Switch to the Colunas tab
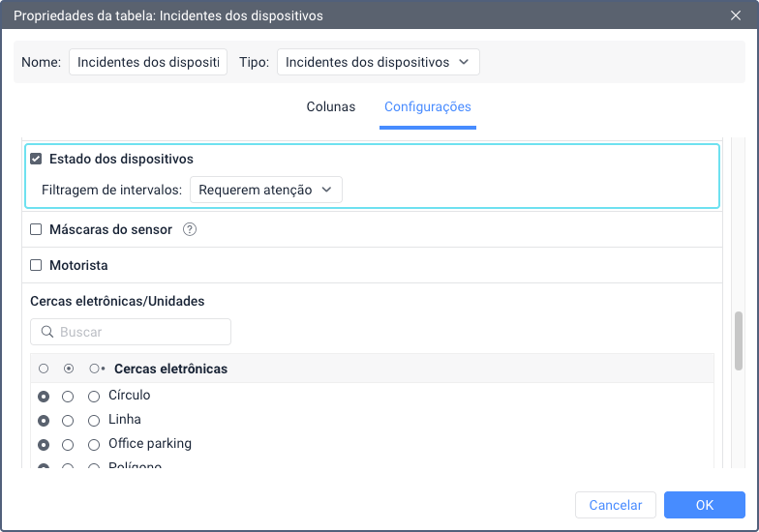The width and height of the screenshot is (759, 532). click(331, 107)
